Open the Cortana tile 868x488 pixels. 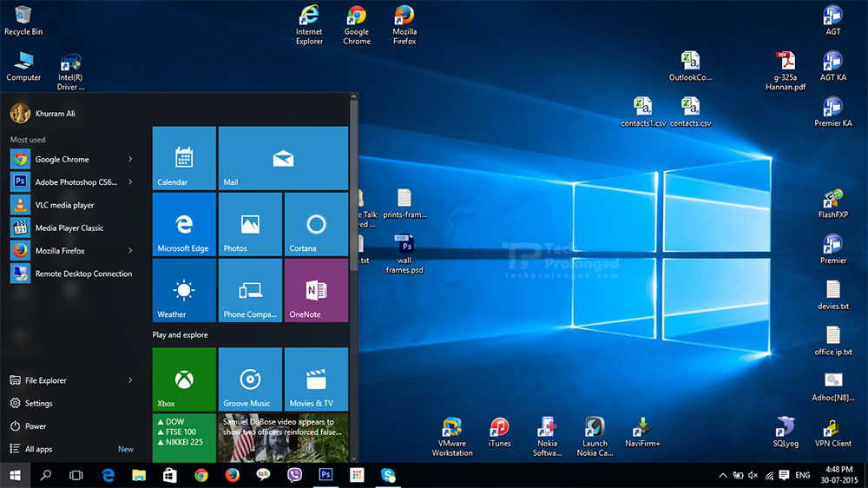pyautogui.click(x=316, y=224)
